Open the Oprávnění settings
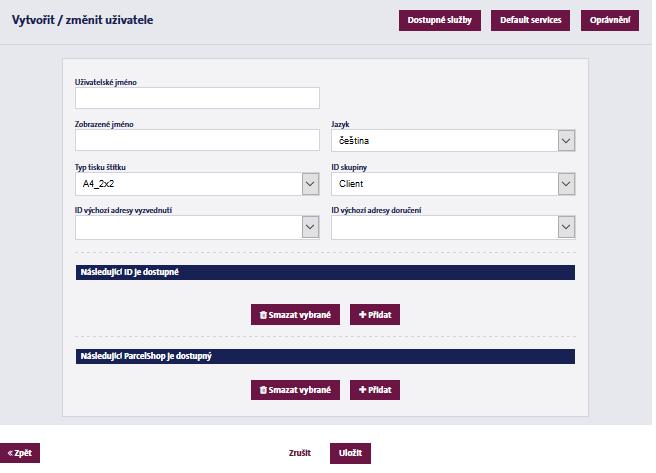The image size is (656, 473). click(x=610, y=20)
